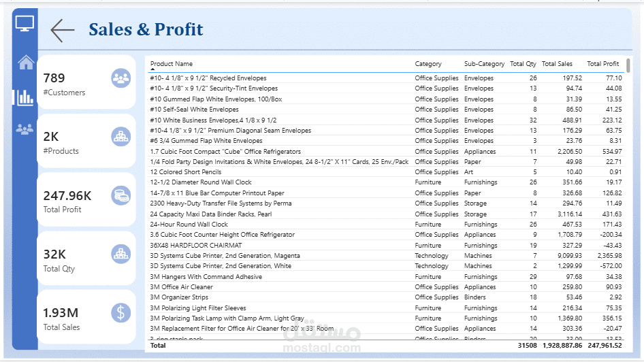Sort table by Product Name header

(172, 63)
